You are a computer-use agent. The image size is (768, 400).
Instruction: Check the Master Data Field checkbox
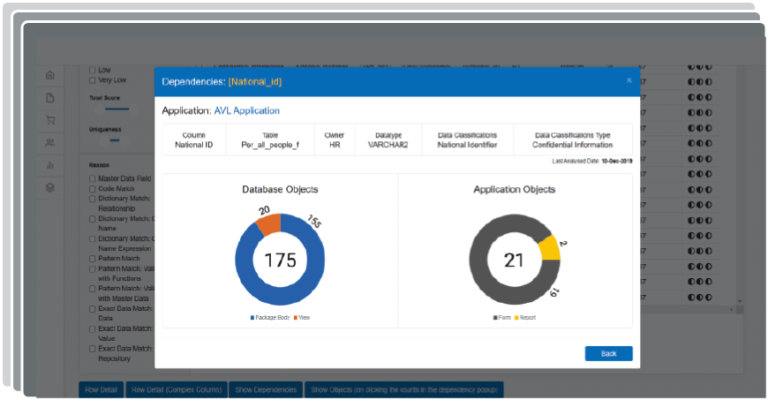click(93, 179)
